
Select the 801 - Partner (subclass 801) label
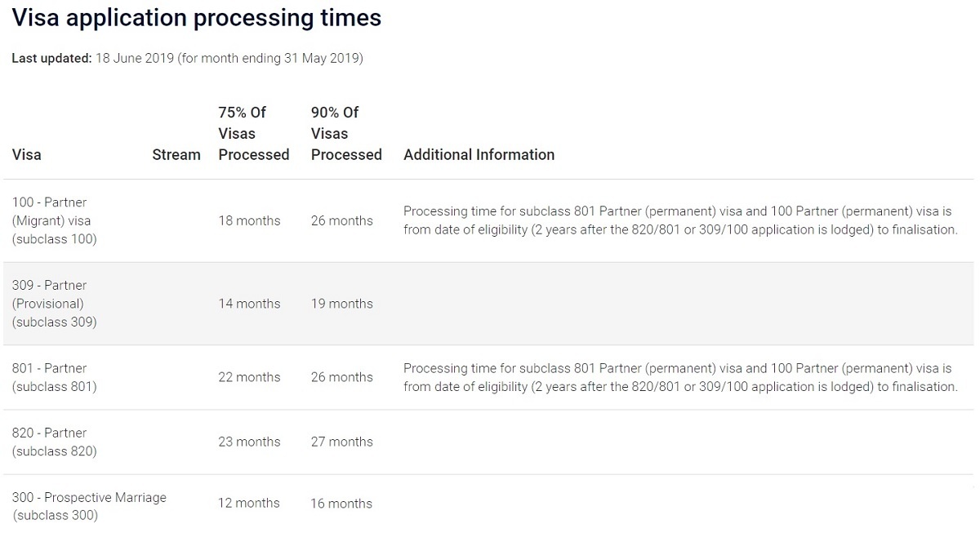click(54, 377)
